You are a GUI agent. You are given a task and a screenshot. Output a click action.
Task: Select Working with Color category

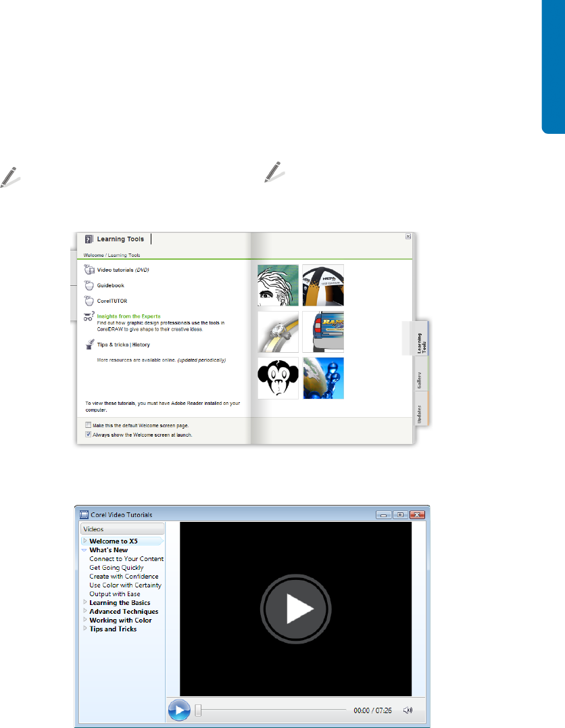coord(120,621)
